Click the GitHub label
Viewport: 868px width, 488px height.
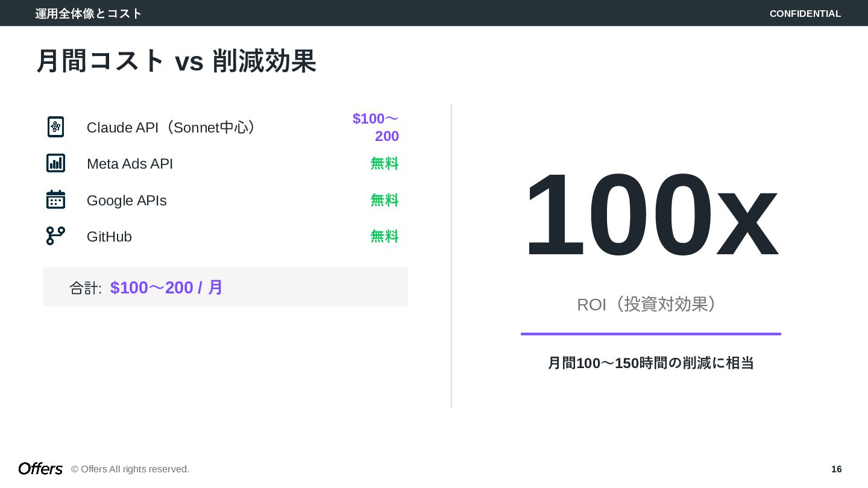[x=109, y=237]
